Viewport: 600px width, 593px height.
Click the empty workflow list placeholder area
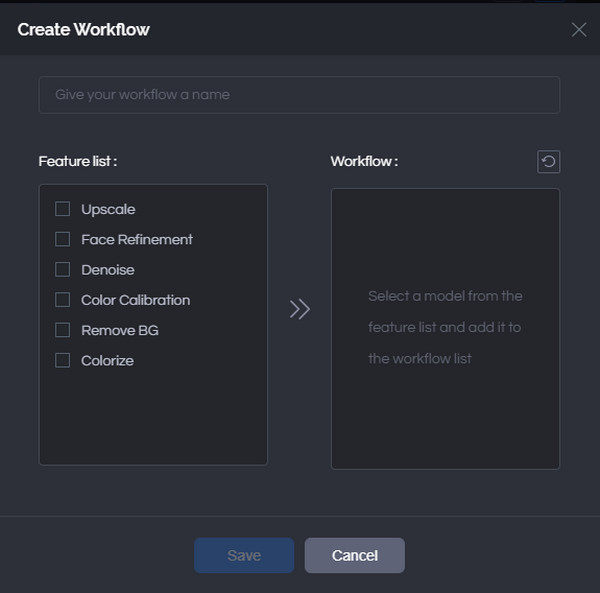(445, 328)
